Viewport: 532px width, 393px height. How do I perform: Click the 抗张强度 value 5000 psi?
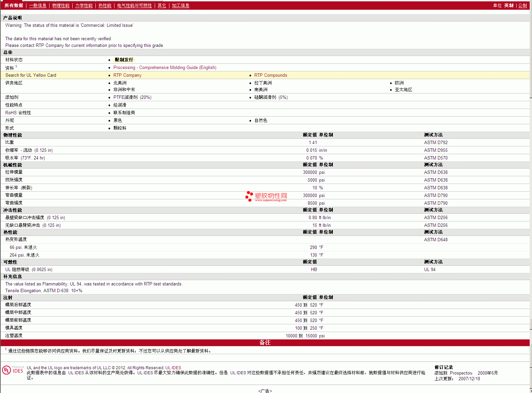pos(316,180)
